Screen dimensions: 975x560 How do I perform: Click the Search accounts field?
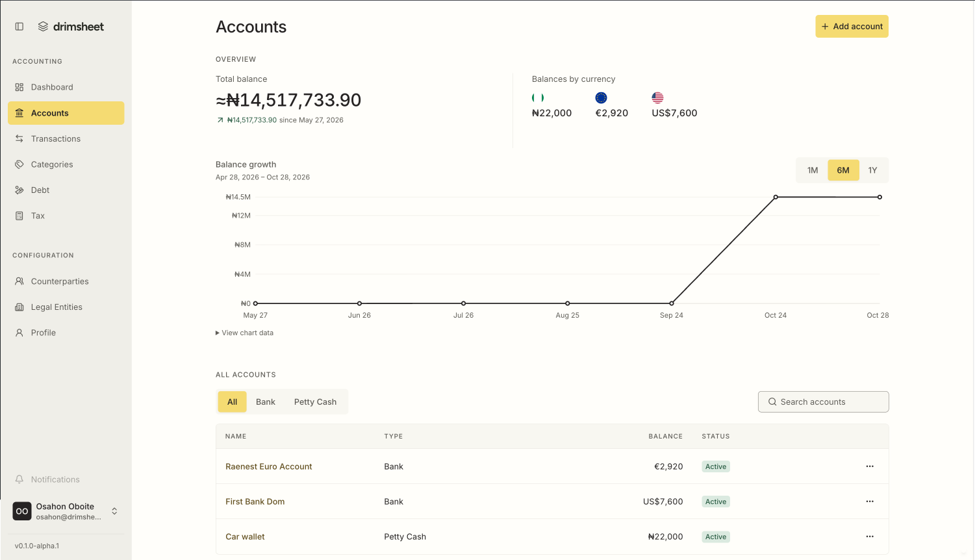coord(823,401)
